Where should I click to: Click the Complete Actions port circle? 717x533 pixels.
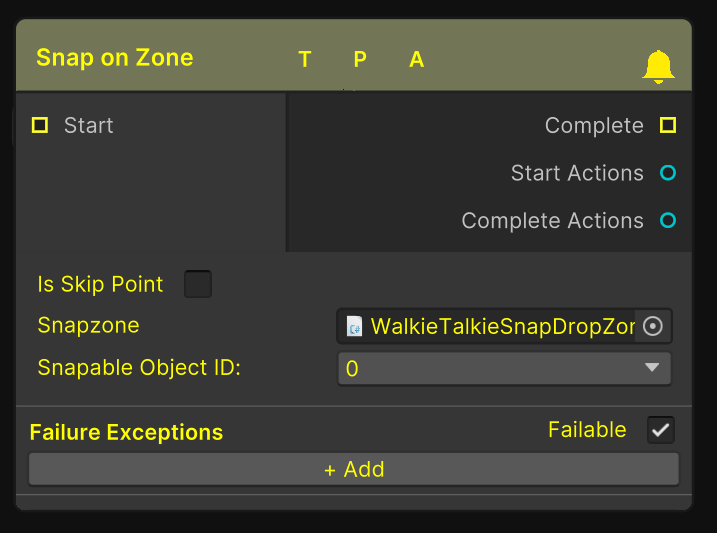coord(668,220)
